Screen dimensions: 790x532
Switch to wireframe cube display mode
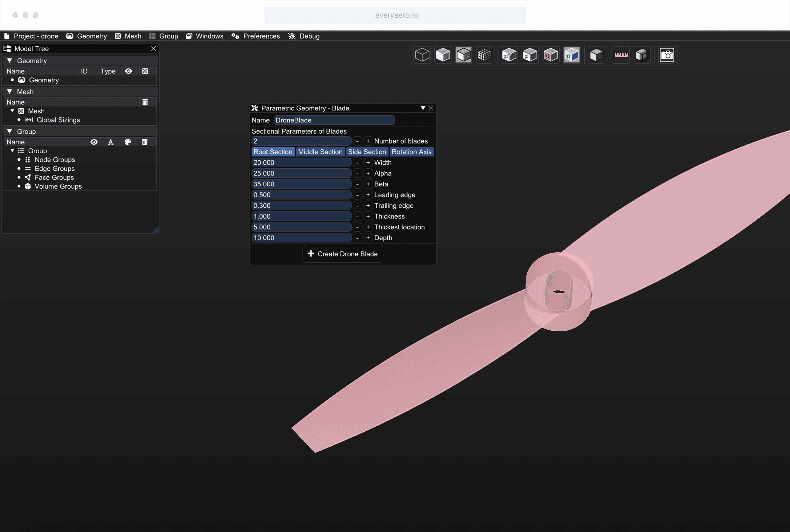(422, 55)
